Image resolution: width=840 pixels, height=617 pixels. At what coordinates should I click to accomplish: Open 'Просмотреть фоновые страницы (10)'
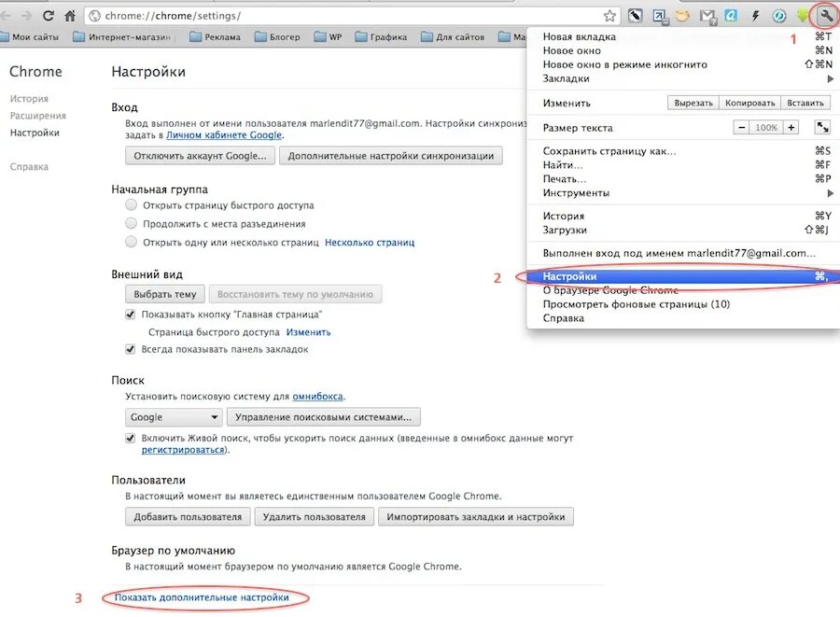tap(683, 304)
